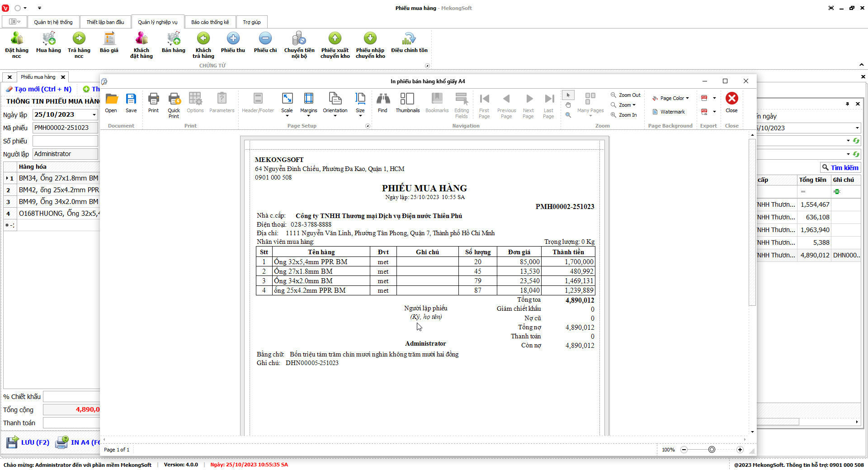
Task: Save the print preview document
Action: (131, 103)
